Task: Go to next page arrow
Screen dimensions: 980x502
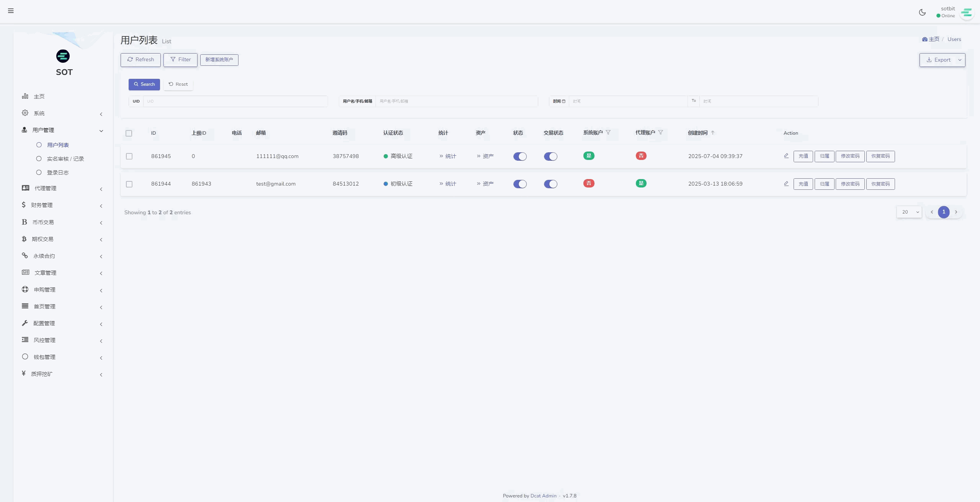Action: point(956,212)
